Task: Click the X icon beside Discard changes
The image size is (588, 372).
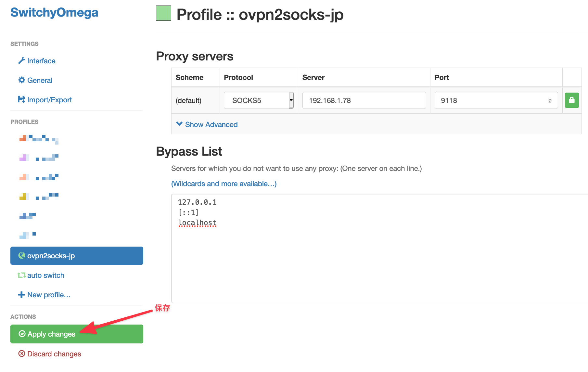Action: [x=22, y=353]
